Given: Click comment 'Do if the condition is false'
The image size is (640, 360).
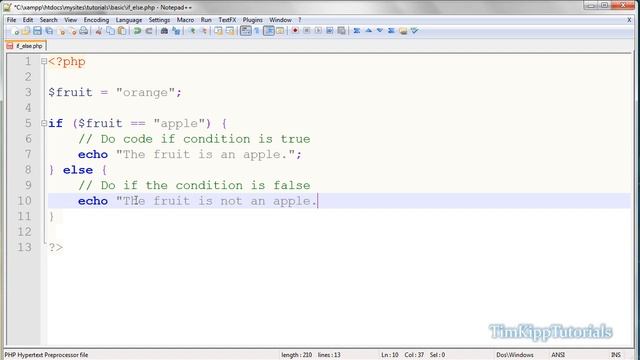Looking at the screenshot, I should [x=194, y=185].
